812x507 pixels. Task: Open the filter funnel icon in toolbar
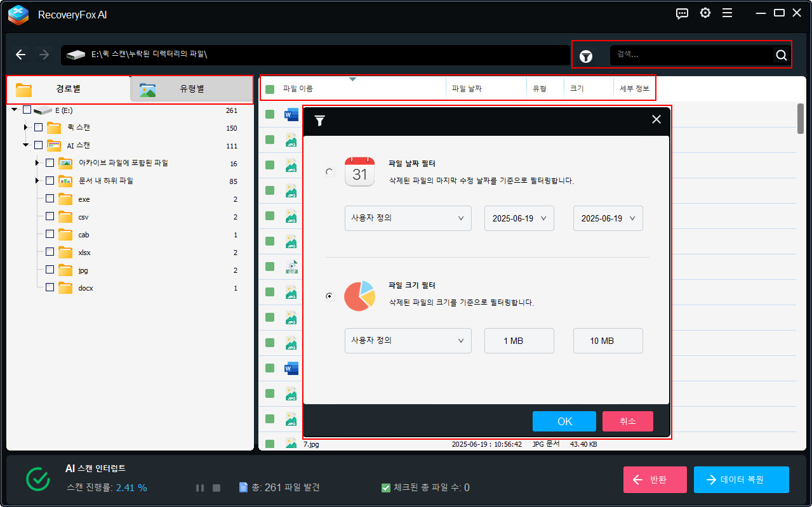587,56
